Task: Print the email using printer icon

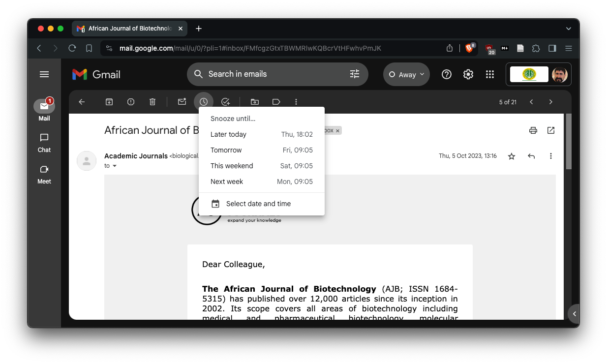Action: (x=533, y=130)
